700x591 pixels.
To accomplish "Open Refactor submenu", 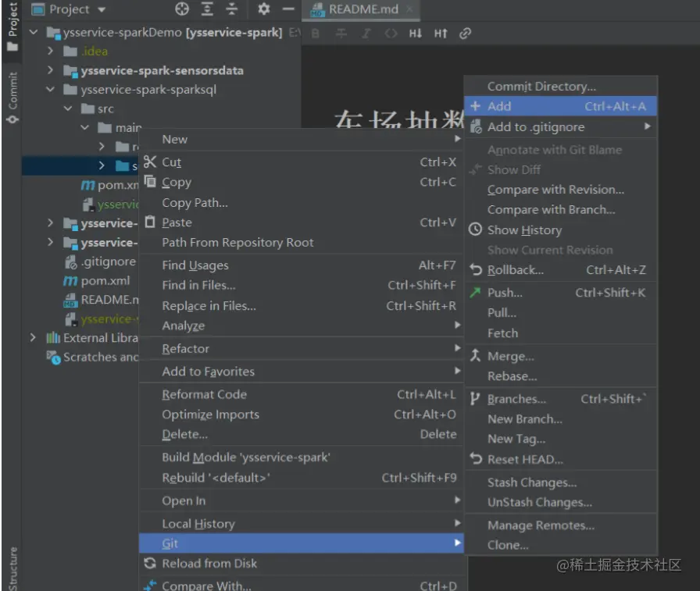I will 302,349.
